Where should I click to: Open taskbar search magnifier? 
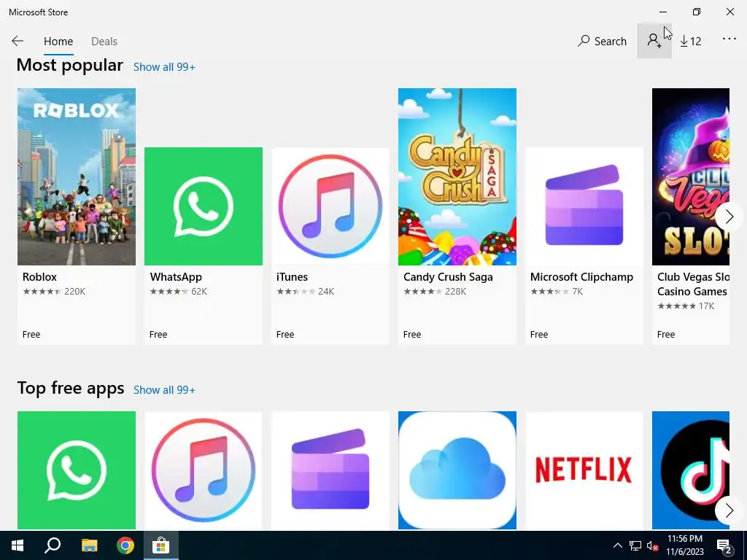tap(53, 545)
